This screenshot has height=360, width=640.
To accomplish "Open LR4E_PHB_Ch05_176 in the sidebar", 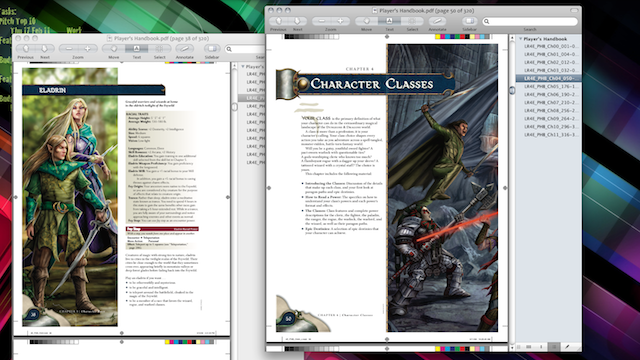I will [551, 87].
